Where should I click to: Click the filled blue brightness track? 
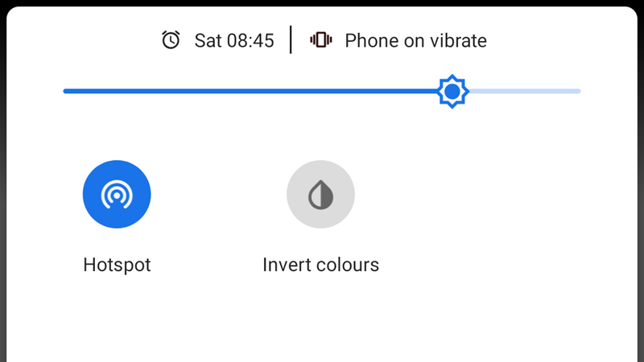point(250,91)
